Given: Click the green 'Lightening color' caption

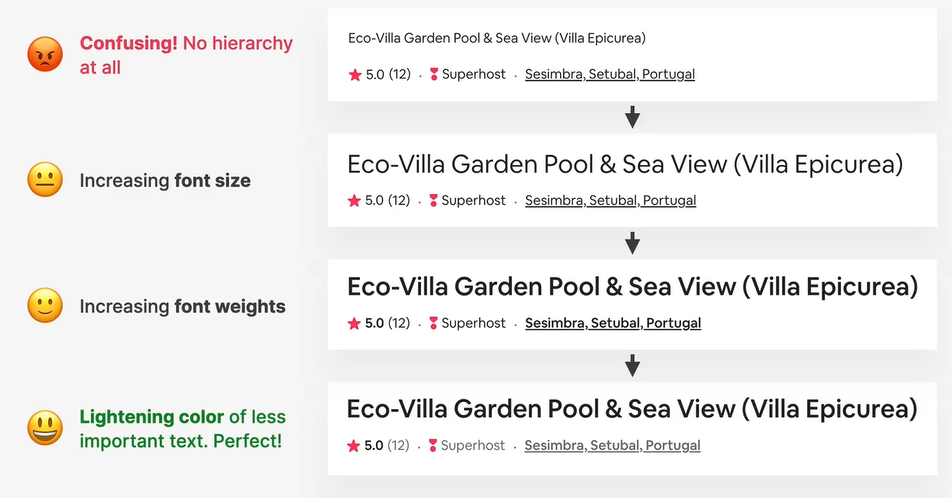Looking at the screenshot, I should pyautogui.click(x=183, y=429).
